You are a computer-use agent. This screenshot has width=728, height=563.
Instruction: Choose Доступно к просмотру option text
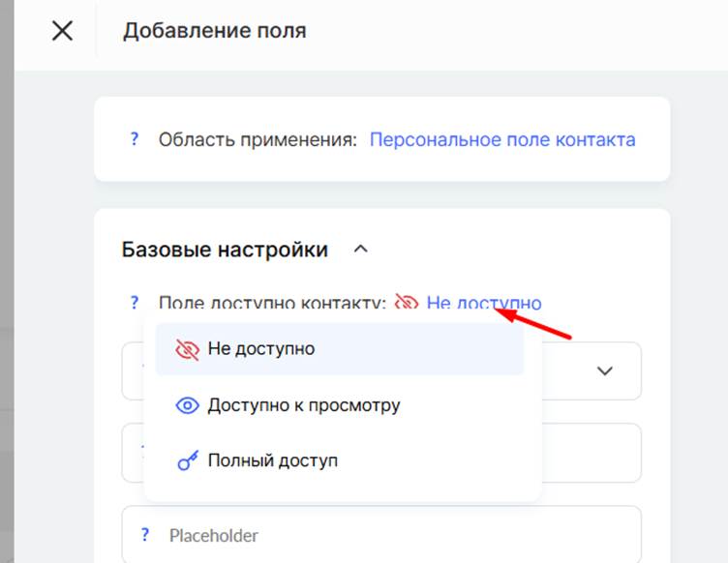tap(304, 405)
